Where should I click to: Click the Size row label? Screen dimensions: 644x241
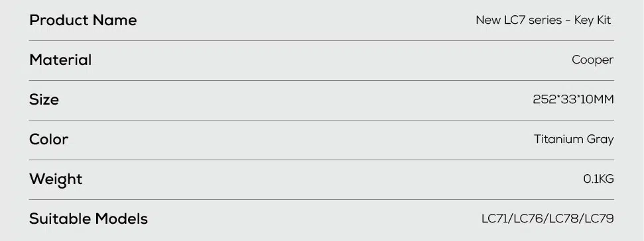(x=44, y=99)
